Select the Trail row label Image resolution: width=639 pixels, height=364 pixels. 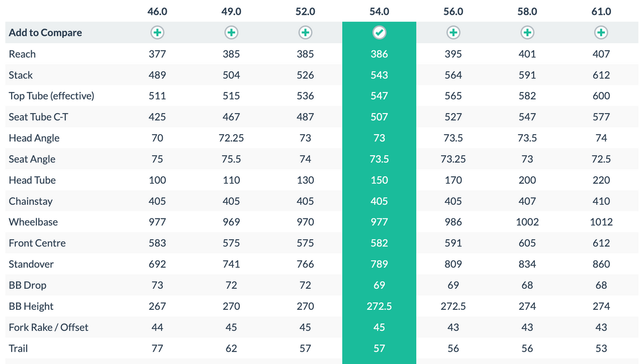coord(18,348)
